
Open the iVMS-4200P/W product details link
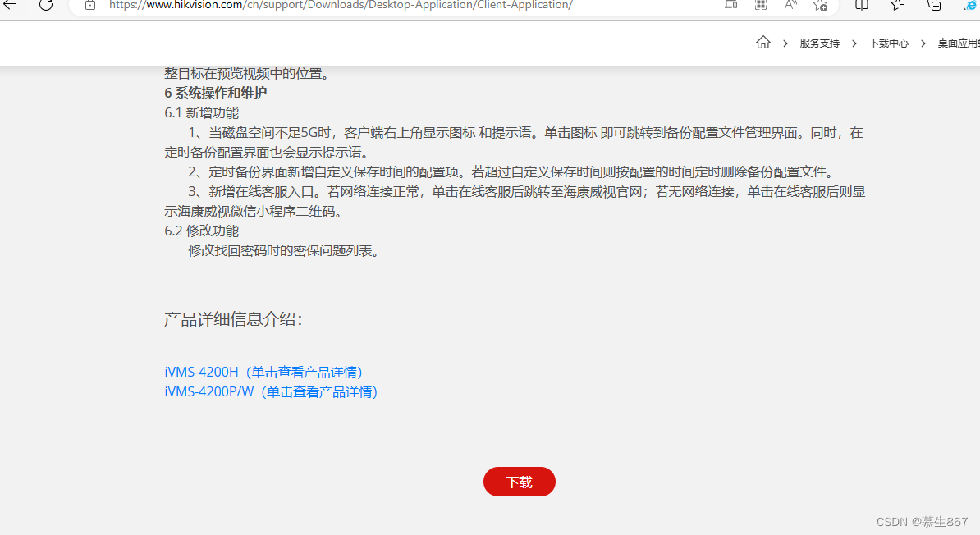271,392
